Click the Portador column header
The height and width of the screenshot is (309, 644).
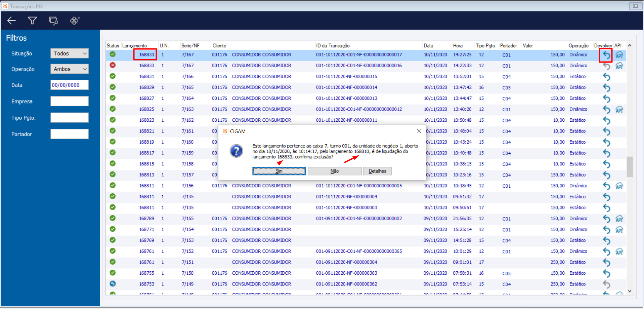click(509, 46)
